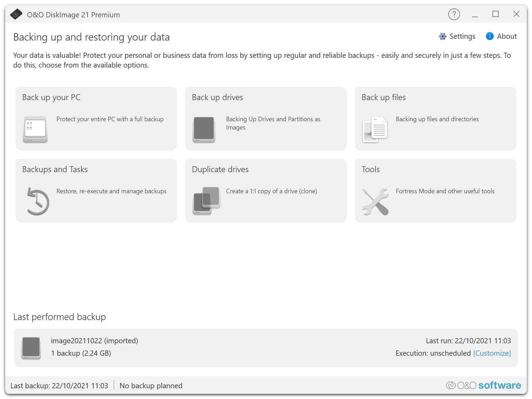This screenshot has width=532, height=399.
Task: Click the Back up drives disk icon
Action: click(204, 130)
